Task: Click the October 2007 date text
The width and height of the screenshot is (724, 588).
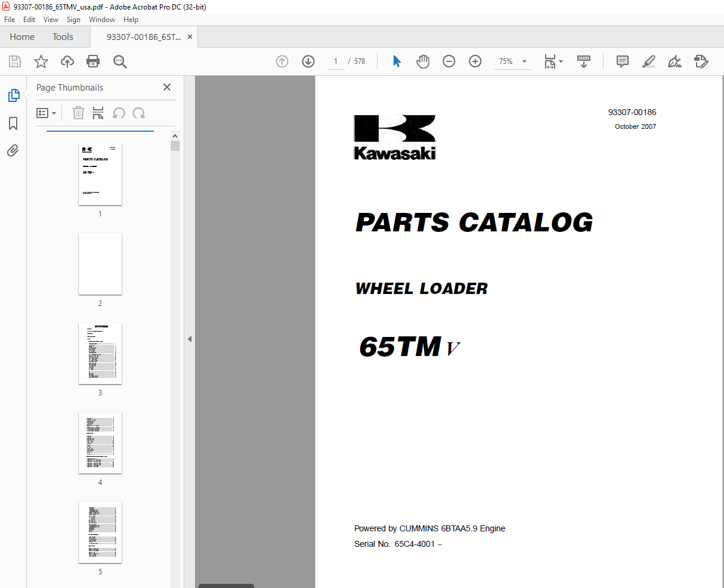Action: point(635,126)
